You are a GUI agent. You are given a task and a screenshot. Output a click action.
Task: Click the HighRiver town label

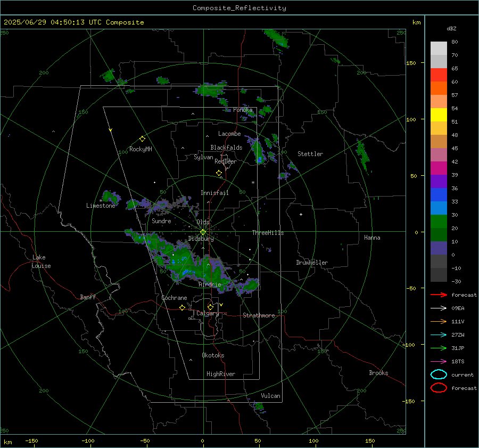coord(221,374)
